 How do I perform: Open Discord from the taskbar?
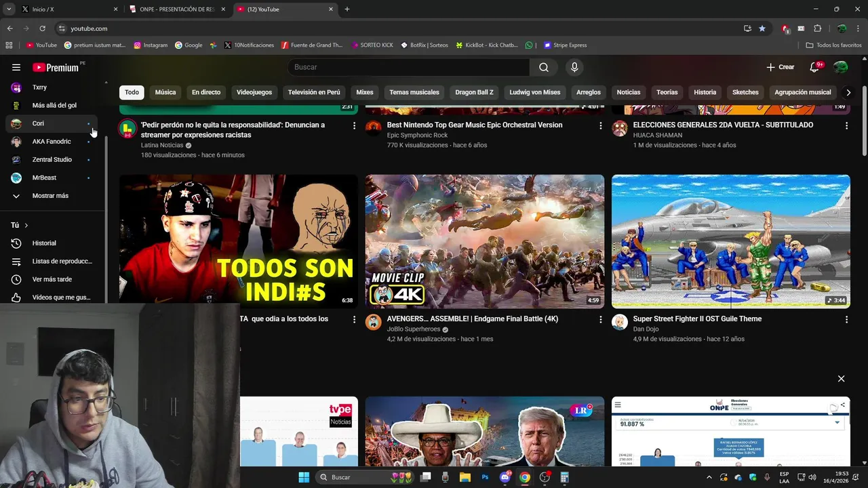click(x=505, y=477)
